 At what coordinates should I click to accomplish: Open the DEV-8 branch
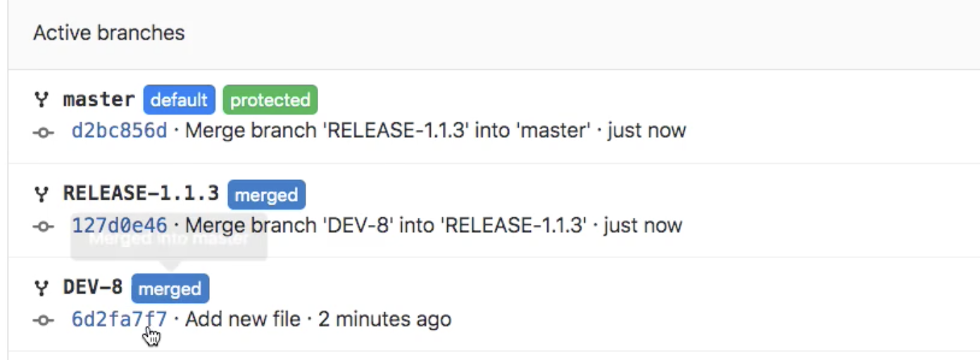pyautogui.click(x=92, y=288)
